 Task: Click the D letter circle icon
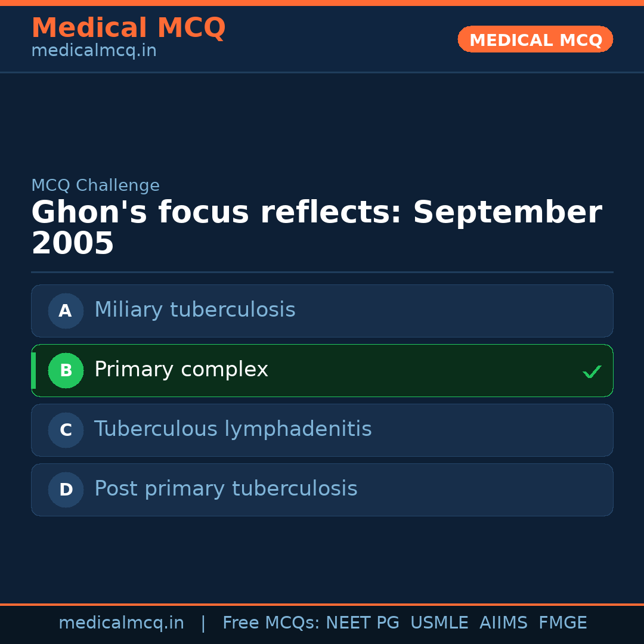66,490
